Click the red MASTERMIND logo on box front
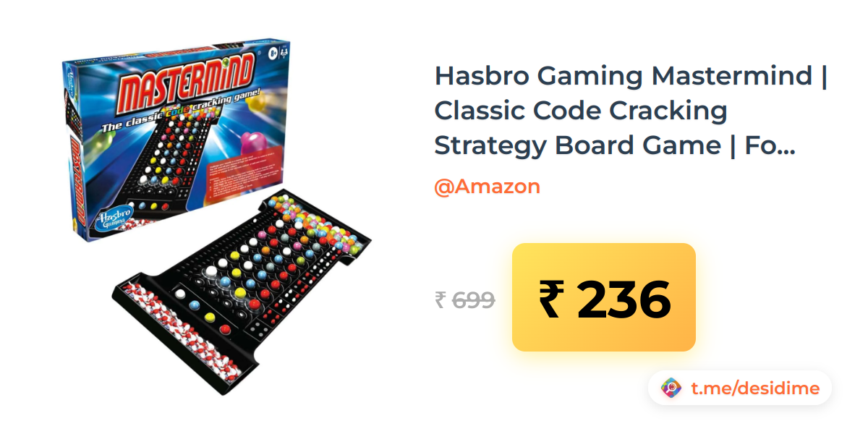 point(185,85)
